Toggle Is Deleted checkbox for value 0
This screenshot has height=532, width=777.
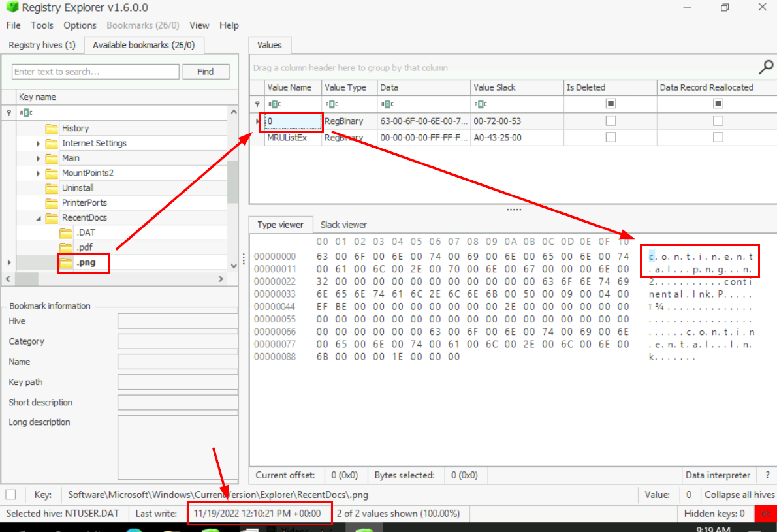pos(610,121)
